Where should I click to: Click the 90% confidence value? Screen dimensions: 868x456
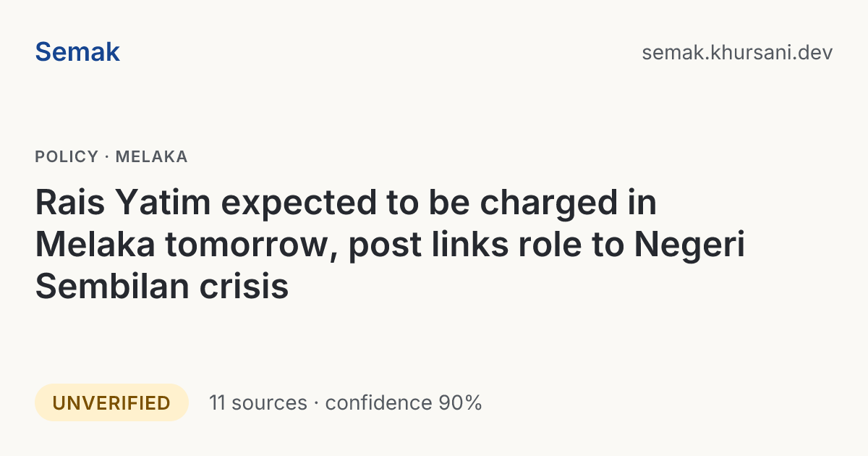tap(460, 402)
